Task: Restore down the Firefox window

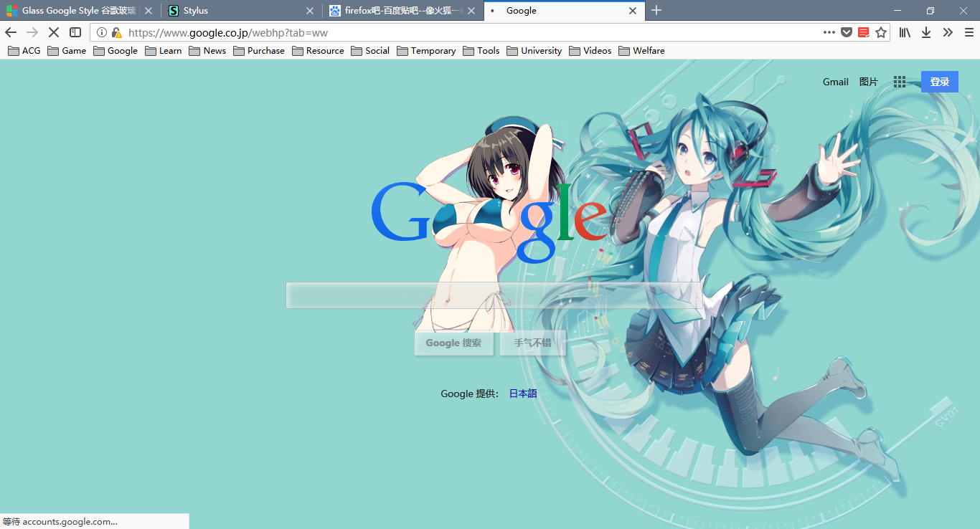Action: click(x=930, y=11)
